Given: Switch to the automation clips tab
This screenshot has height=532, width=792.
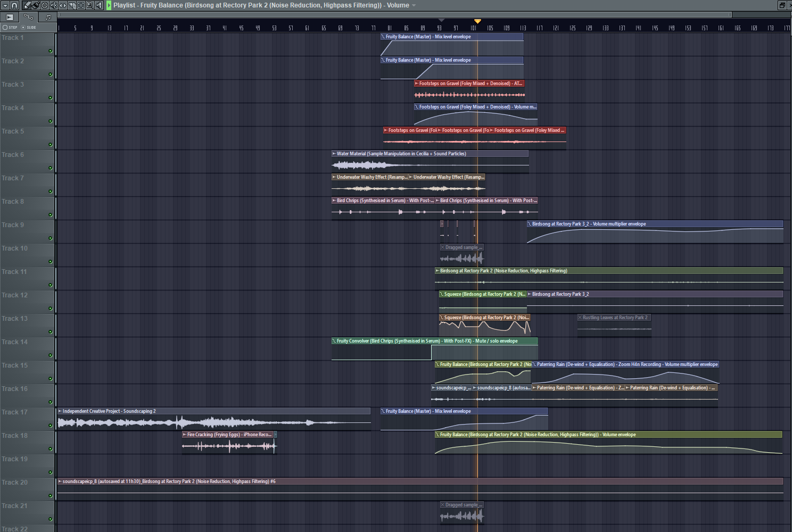Looking at the screenshot, I should tap(29, 17).
